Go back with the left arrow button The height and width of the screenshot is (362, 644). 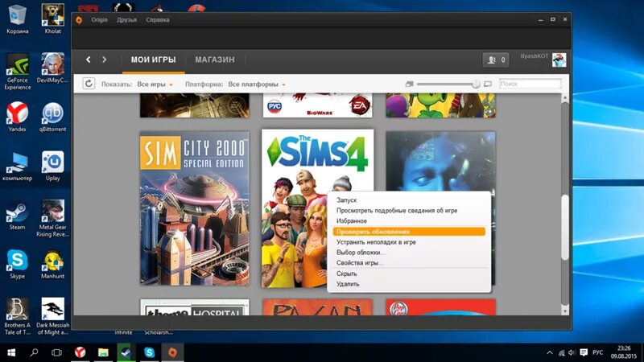point(89,60)
